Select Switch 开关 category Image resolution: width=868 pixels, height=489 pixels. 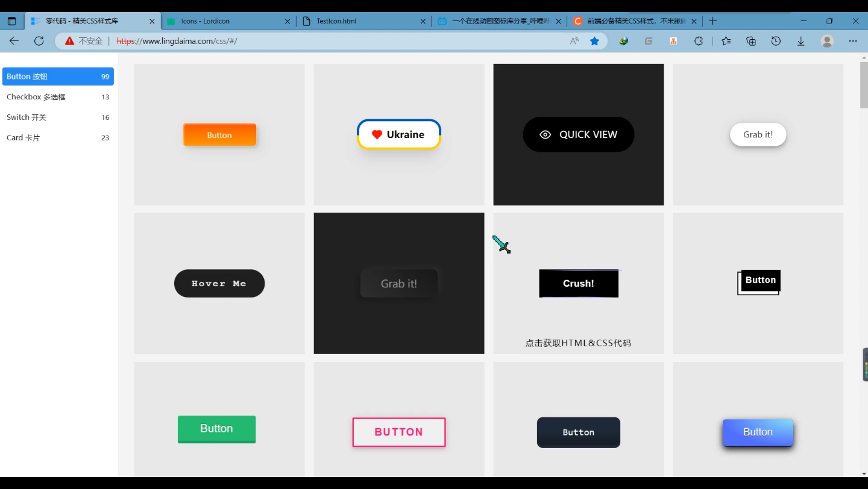(58, 117)
